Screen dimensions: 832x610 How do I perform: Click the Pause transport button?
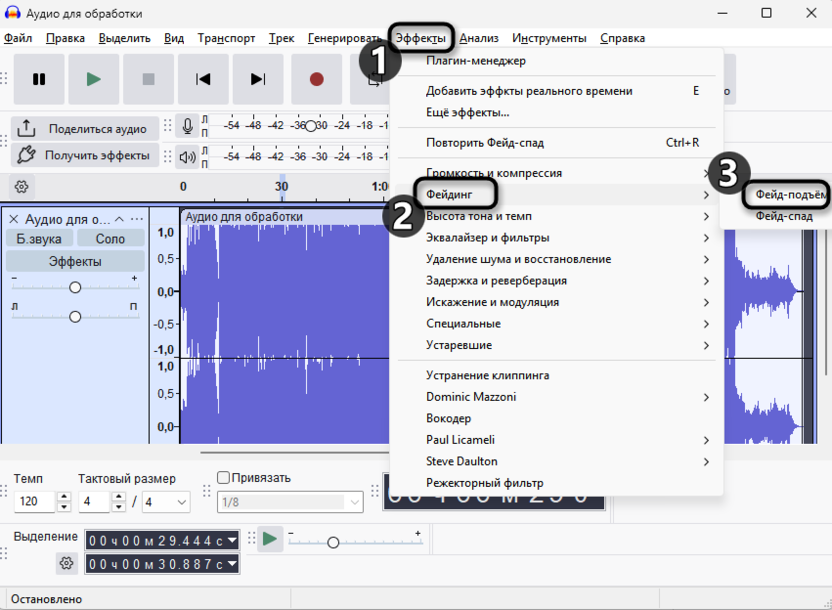tap(39, 79)
